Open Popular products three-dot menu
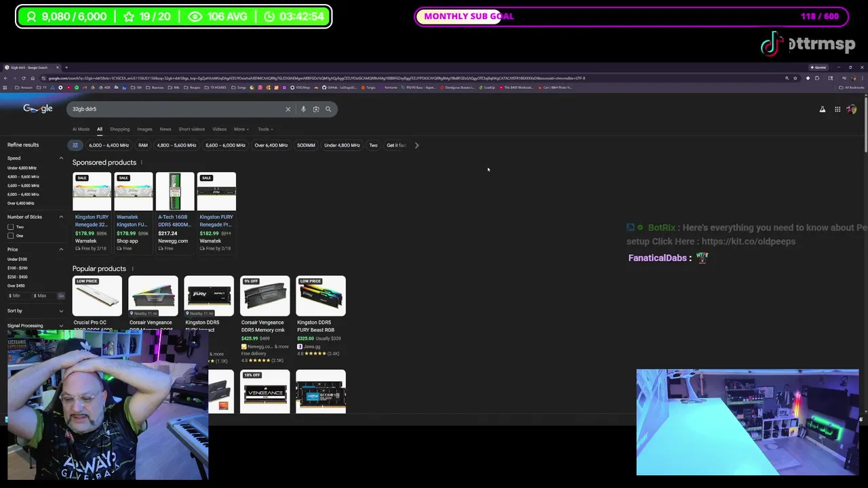The height and width of the screenshot is (488, 868). point(132,269)
